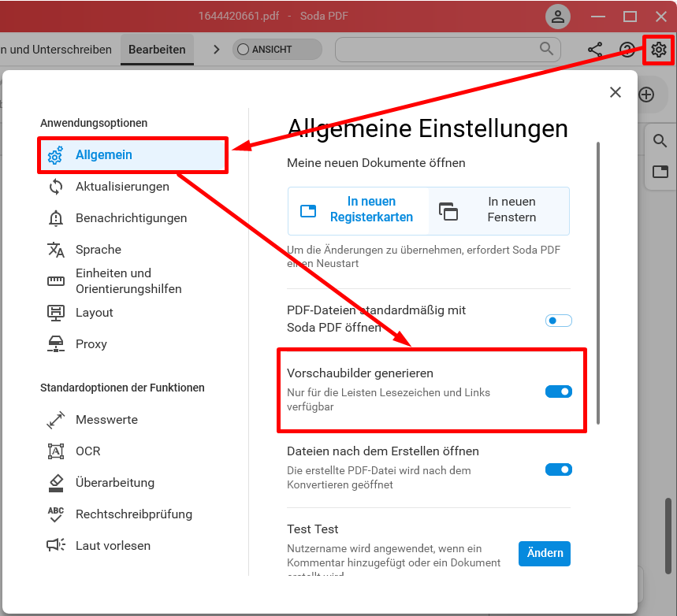Click the Test Test username text

(313, 529)
